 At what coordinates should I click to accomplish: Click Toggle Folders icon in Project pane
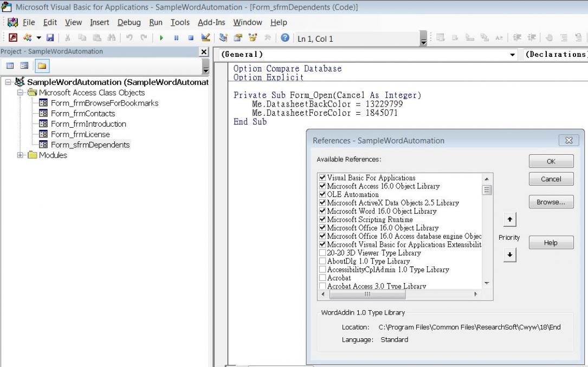coord(41,65)
